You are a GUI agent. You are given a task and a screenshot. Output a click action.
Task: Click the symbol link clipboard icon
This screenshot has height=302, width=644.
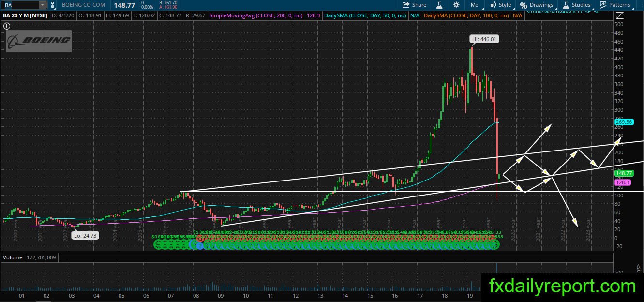click(52, 5)
